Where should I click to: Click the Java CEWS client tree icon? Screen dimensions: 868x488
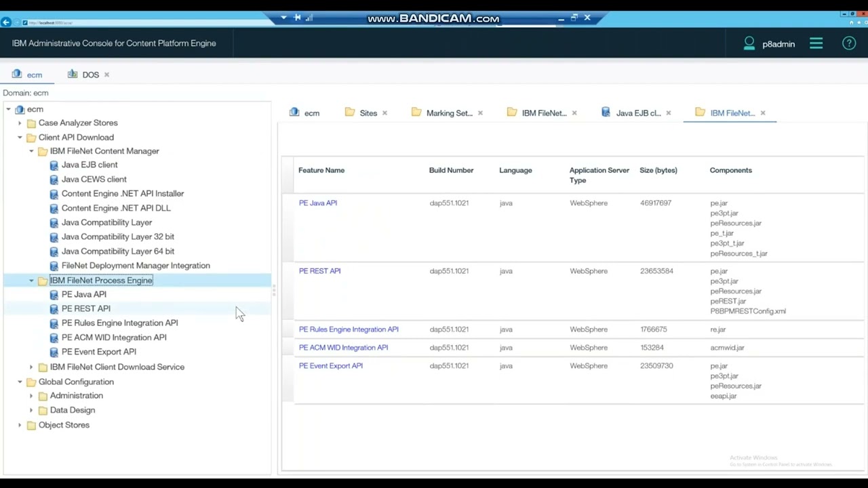click(54, 180)
